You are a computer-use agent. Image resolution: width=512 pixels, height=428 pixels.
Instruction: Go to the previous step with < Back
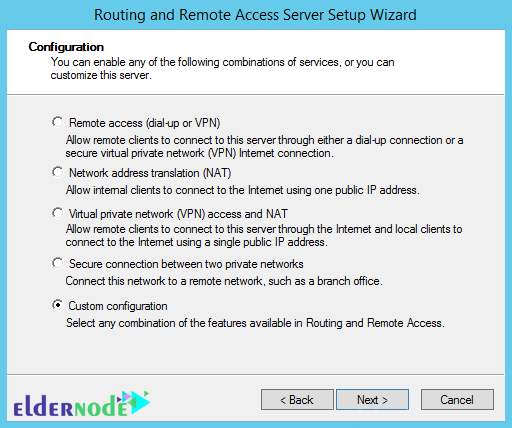(297, 399)
